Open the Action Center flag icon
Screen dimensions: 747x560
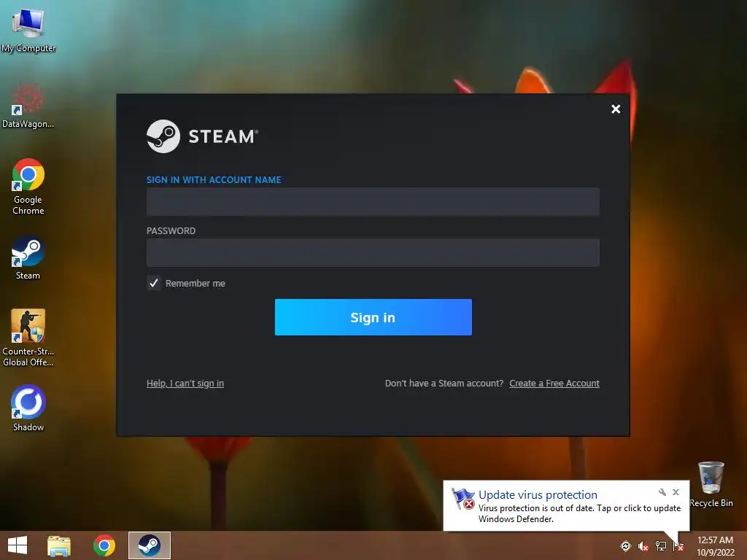(x=678, y=547)
